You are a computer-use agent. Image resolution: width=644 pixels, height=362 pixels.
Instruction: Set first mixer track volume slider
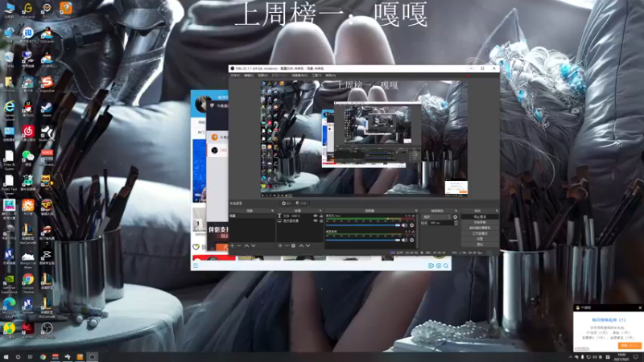[363, 225]
